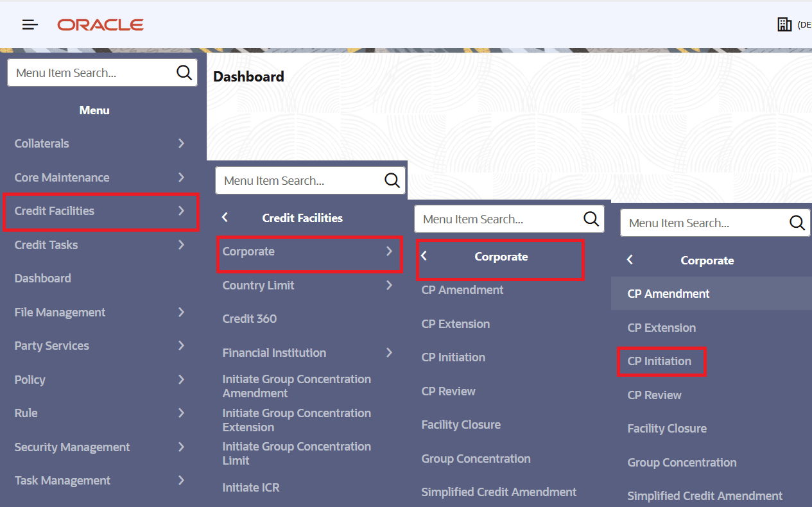The width and height of the screenshot is (812, 507).
Task: Expand File Management chevron
Action: pyautogui.click(x=181, y=312)
